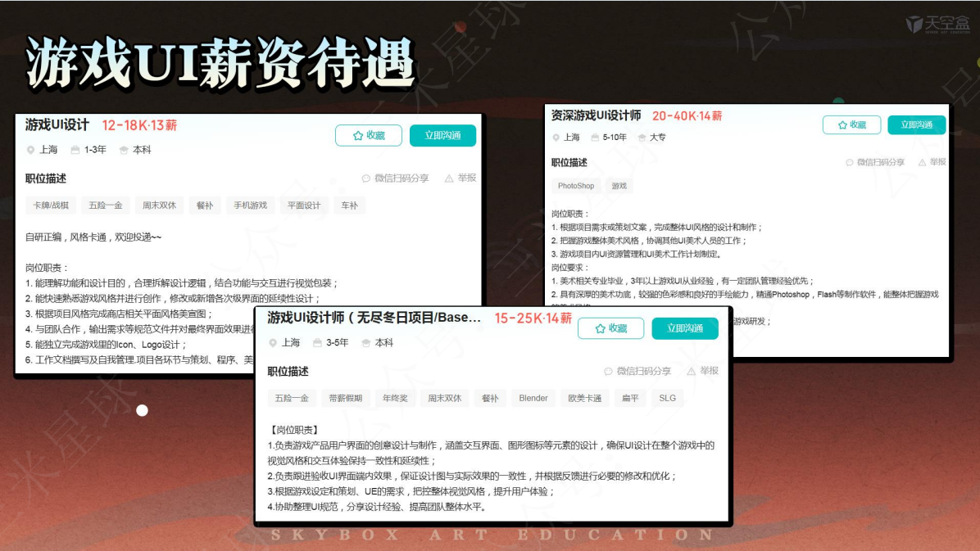Select the PhotoShop tag
This screenshot has height=551, width=980.
click(x=576, y=186)
